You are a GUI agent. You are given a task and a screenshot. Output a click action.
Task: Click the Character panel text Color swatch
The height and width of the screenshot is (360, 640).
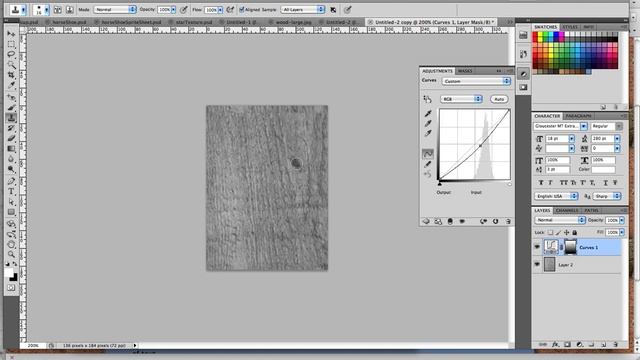tap(604, 169)
